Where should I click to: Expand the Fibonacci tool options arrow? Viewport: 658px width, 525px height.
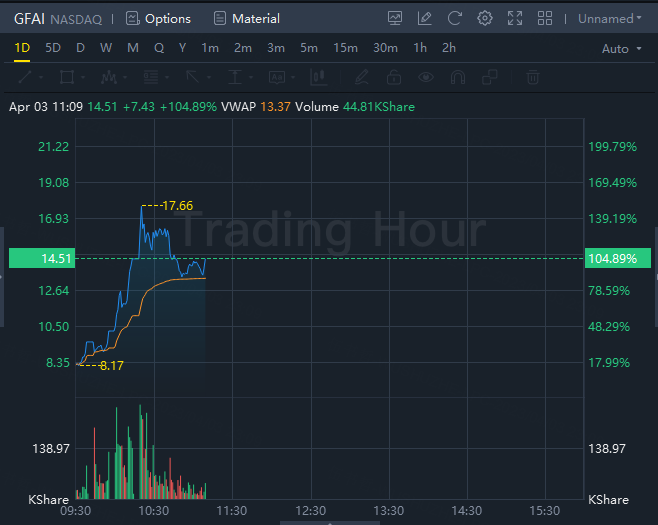point(167,78)
